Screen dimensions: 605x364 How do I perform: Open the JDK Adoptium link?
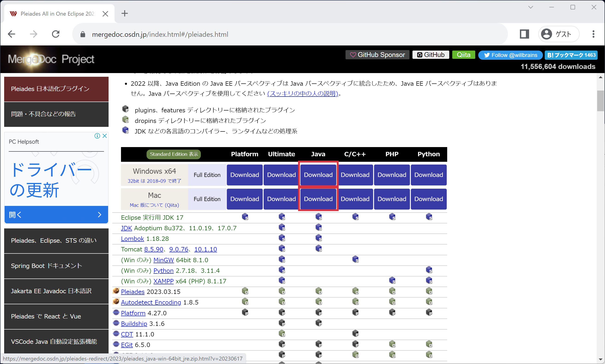127,228
